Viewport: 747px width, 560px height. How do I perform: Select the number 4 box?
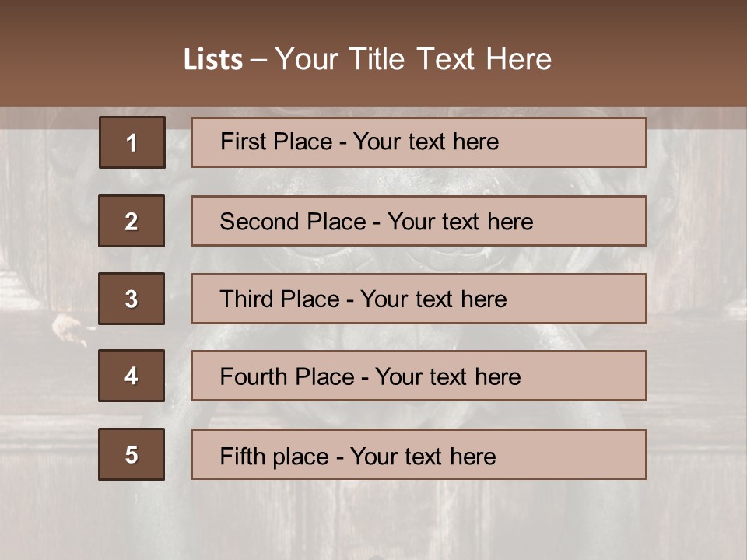point(132,376)
